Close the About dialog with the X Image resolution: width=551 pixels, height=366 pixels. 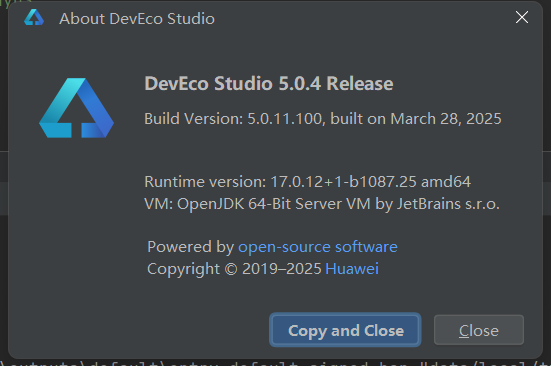(522, 17)
